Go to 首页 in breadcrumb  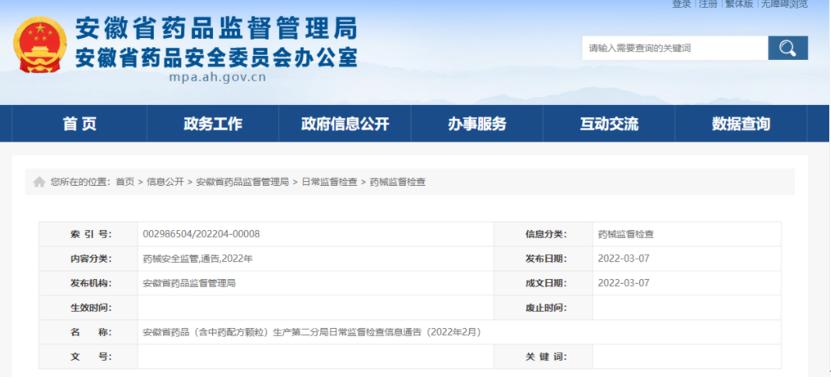(x=125, y=182)
